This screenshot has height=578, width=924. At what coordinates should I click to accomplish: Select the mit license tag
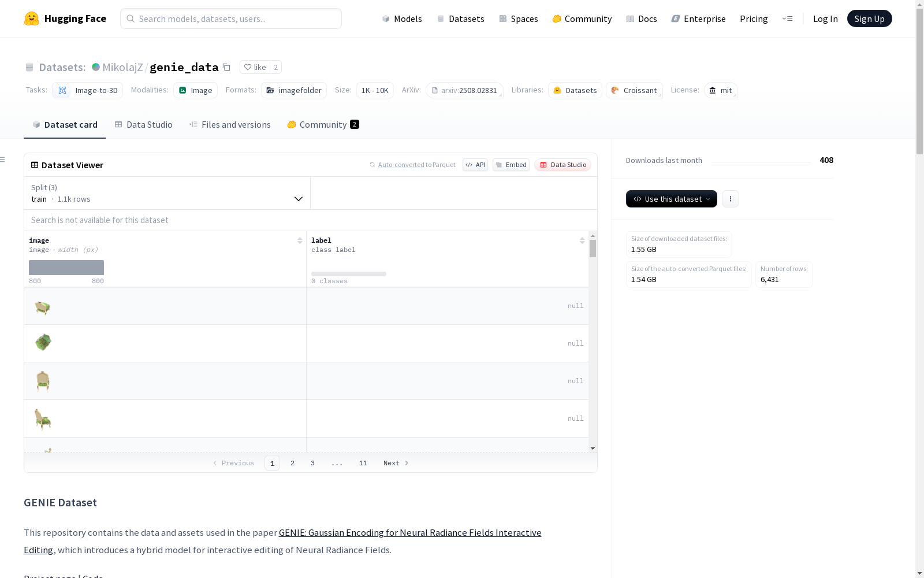[x=721, y=90]
